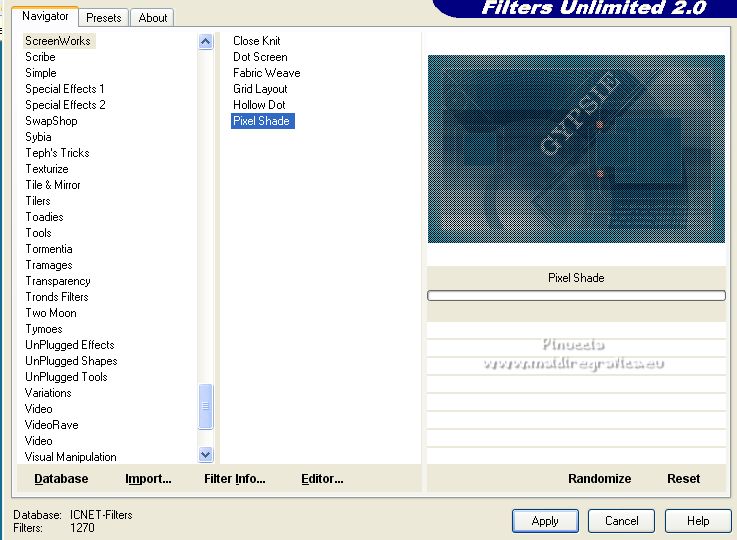
Task: Click the progress bar under Pixel Shade
Action: tap(576, 295)
